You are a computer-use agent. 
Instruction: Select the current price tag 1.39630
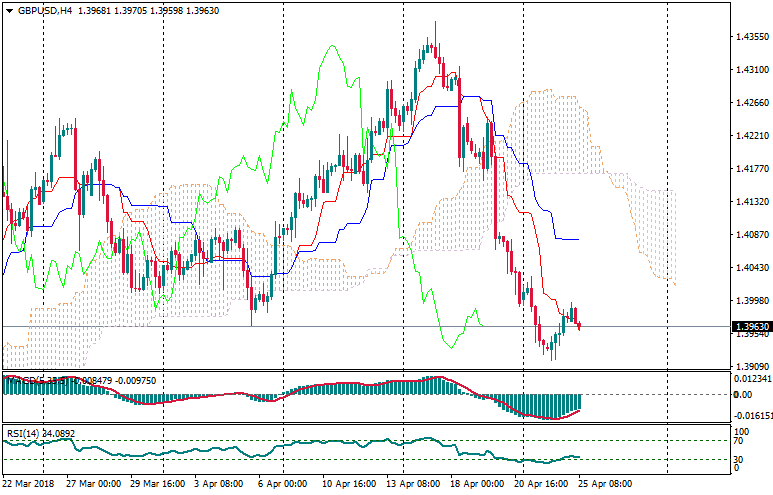tap(750, 327)
